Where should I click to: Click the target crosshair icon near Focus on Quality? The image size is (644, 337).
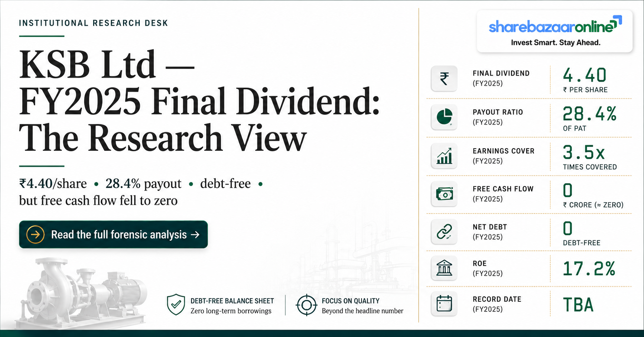coord(306,305)
